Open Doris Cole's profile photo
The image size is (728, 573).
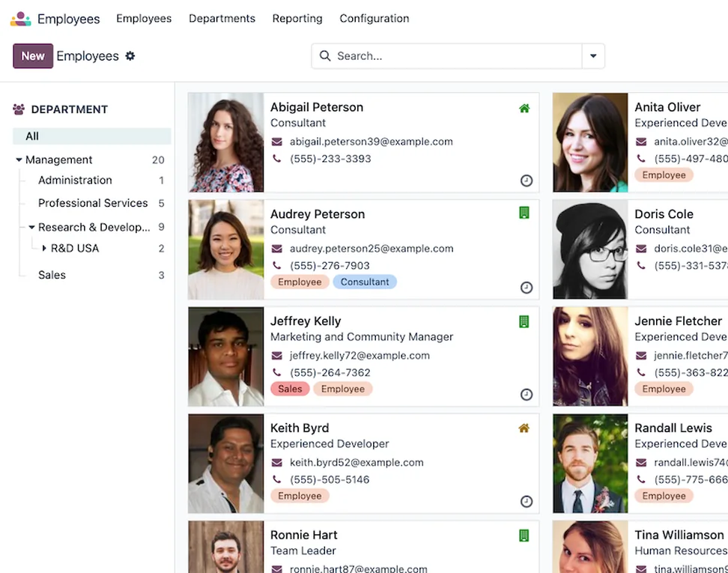coord(590,249)
